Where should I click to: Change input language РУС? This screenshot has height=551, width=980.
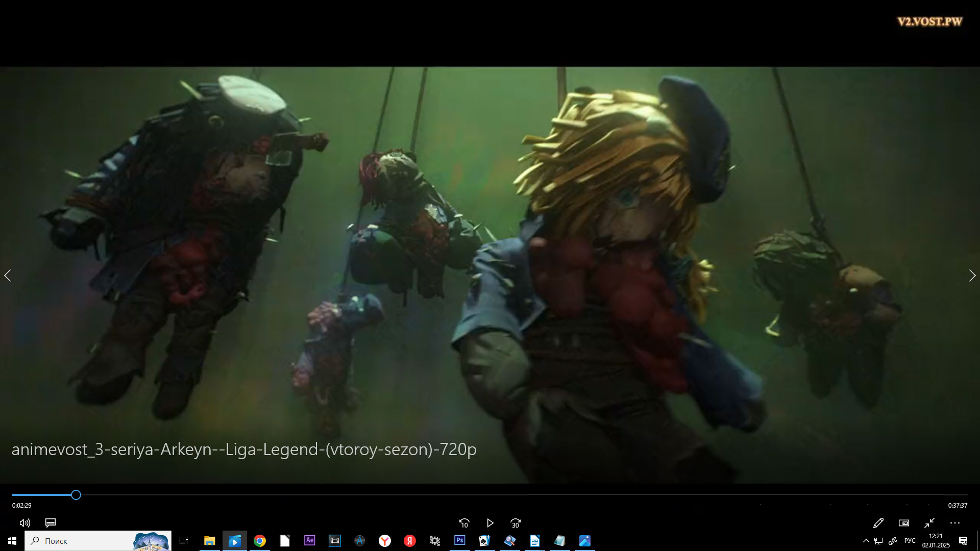click(x=910, y=541)
